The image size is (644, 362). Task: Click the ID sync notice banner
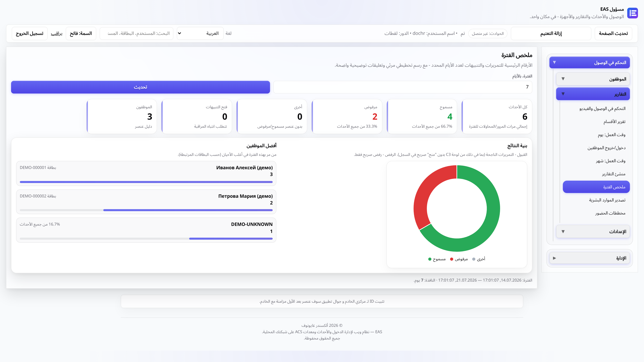[x=322, y=301]
